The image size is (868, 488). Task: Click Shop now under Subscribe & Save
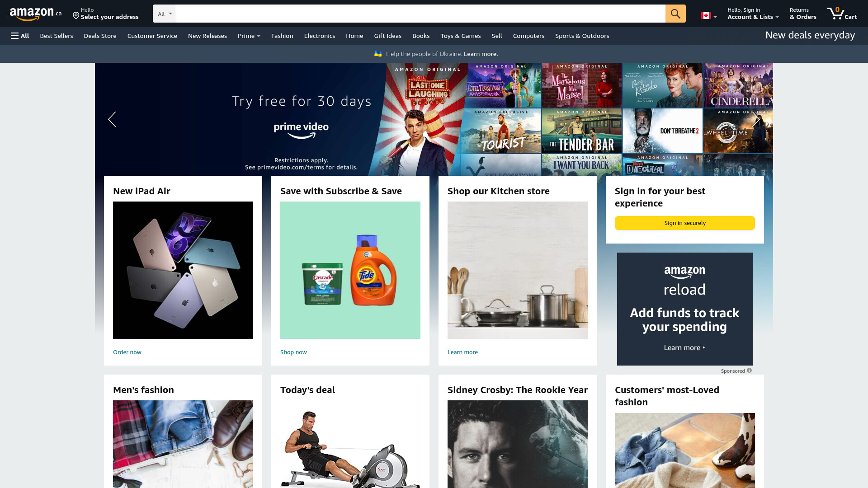293,352
